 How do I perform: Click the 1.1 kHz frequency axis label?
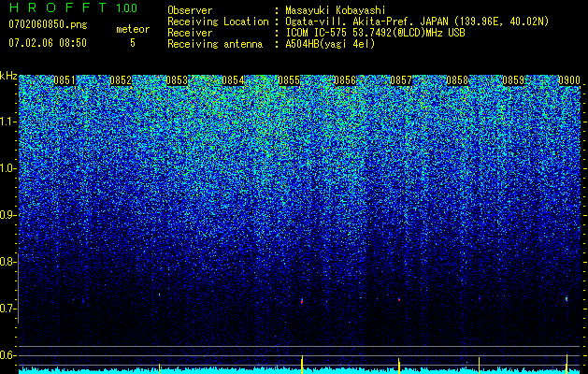(7, 122)
